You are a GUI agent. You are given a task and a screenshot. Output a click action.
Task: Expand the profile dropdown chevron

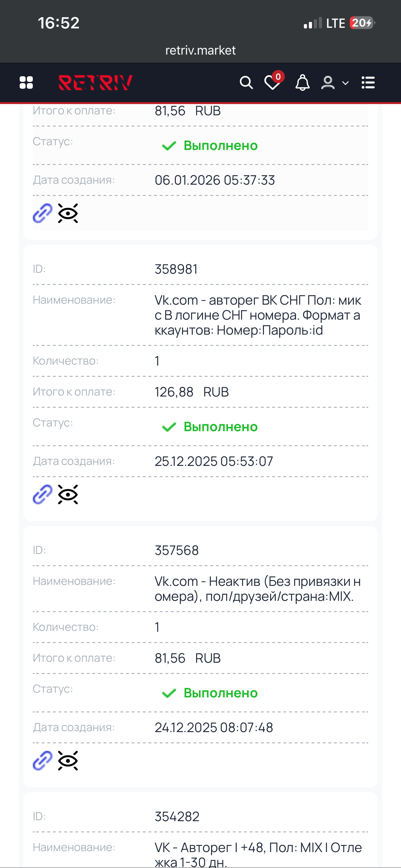(x=345, y=83)
